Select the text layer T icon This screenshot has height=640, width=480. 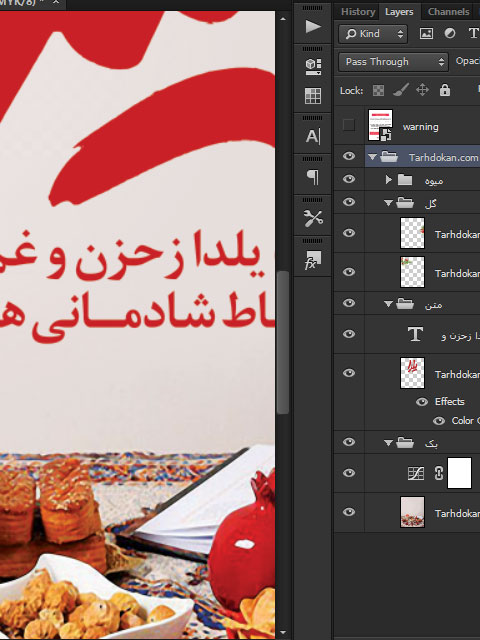(x=415, y=334)
